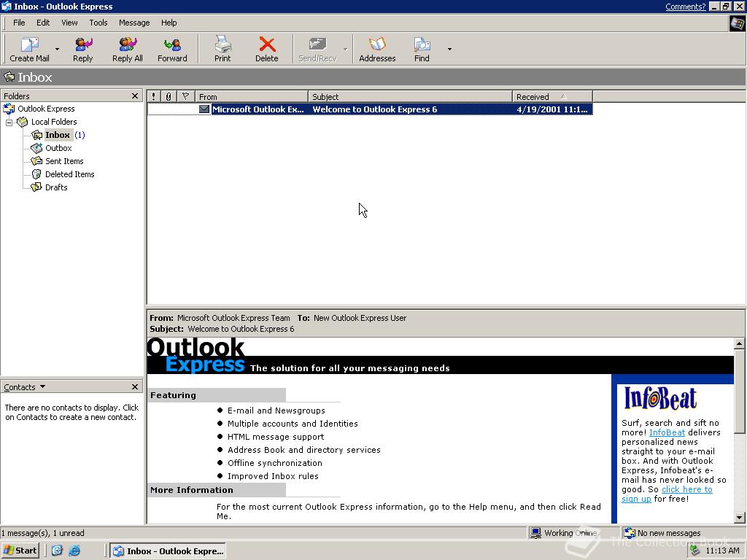The width and height of the screenshot is (747, 560).
Task: Select message "Welcome to Outlook Express 6"
Action: coord(374,109)
